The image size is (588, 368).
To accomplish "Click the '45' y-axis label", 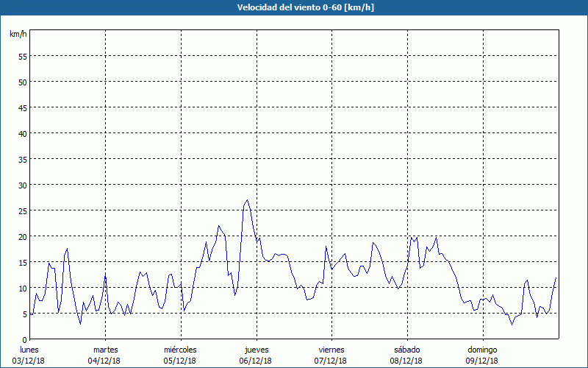I will coord(23,107).
